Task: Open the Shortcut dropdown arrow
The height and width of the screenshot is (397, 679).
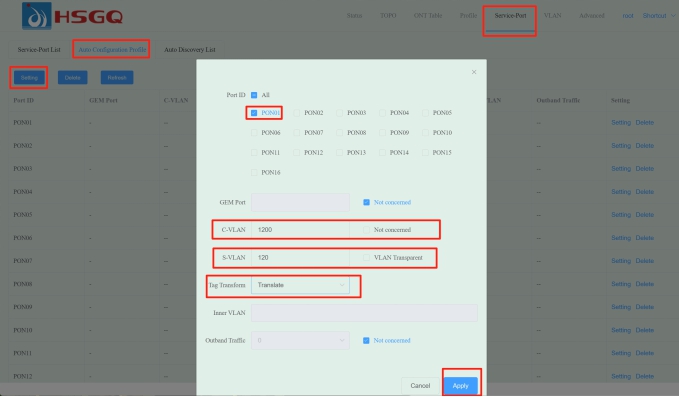Action: (673, 16)
